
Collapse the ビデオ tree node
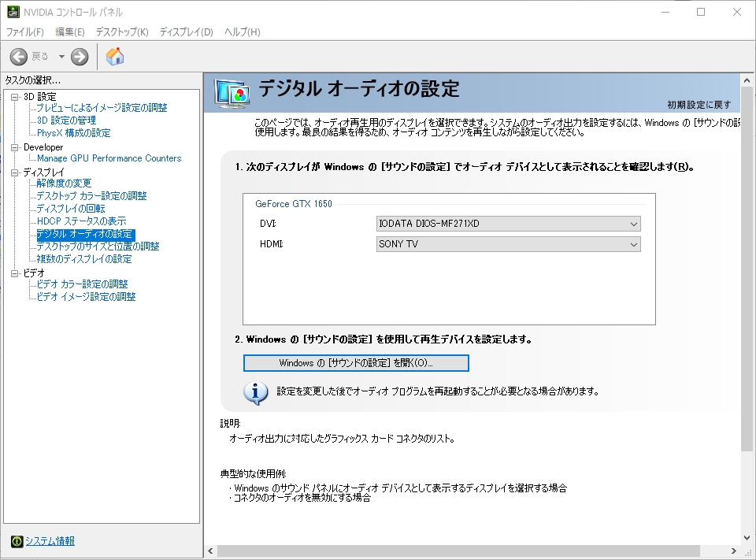(15, 273)
